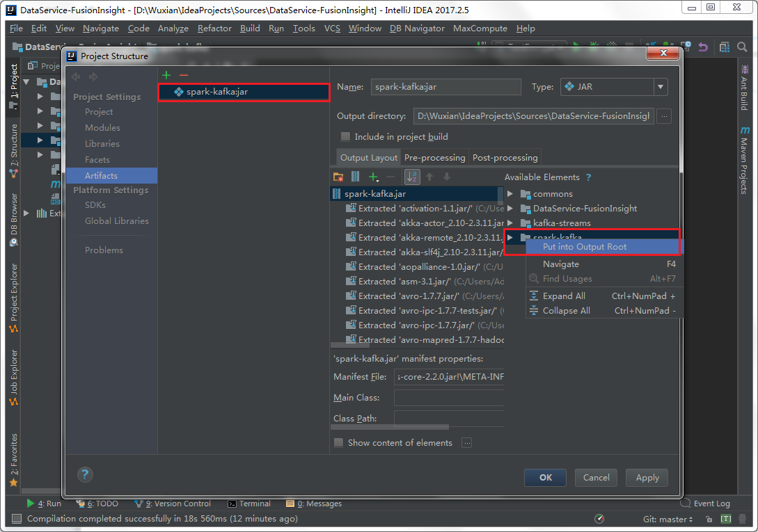The width and height of the screenshot is (758, 532).
Task: Expand DataService-FusionInsight in Available Elements
Action: (x=510, y=208)
